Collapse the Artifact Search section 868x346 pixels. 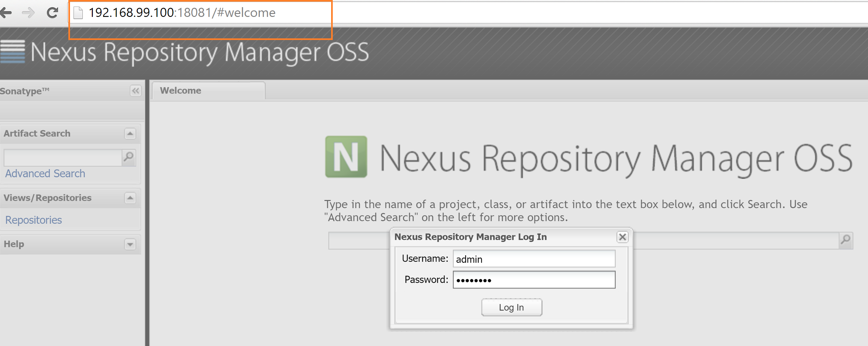pyautogui.click(x=130, y=134)
